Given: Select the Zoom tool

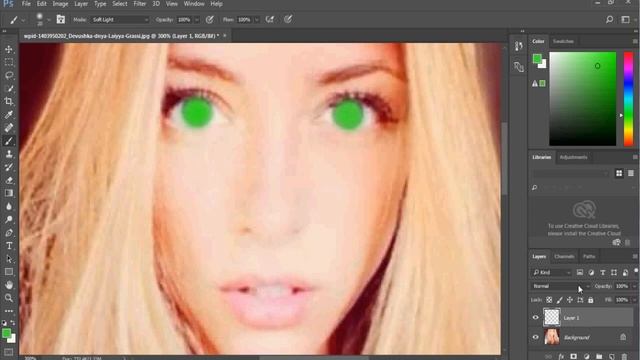Looking at the screenshot, I should pos(9,298).
